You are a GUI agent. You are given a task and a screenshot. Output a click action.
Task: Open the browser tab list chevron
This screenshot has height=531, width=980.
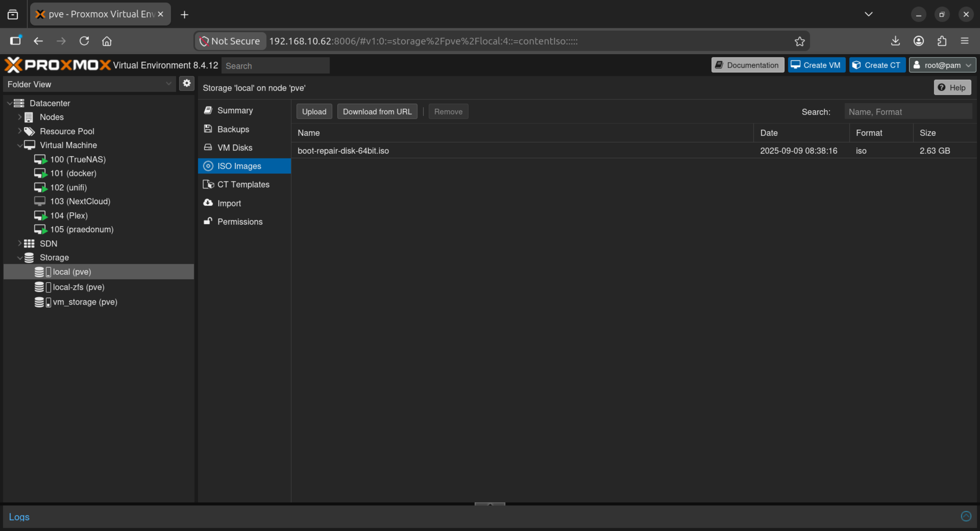click(869, 14)
